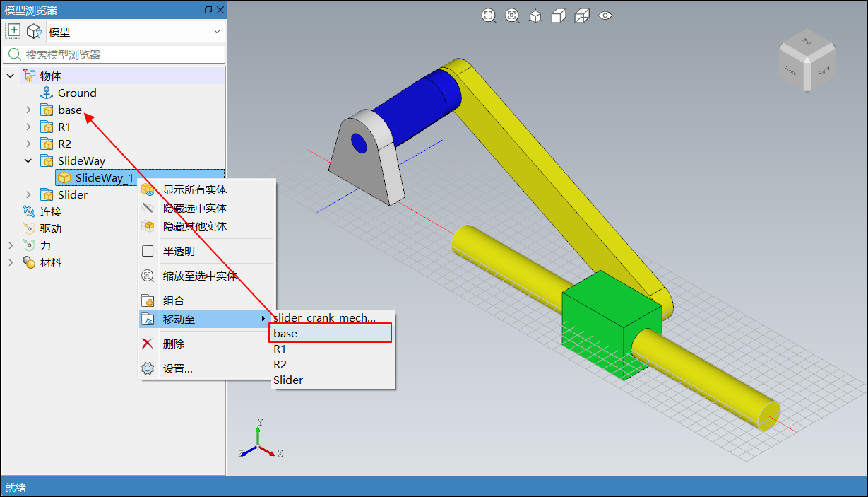Click the zoom-to-fit view icon

[489, 16]
